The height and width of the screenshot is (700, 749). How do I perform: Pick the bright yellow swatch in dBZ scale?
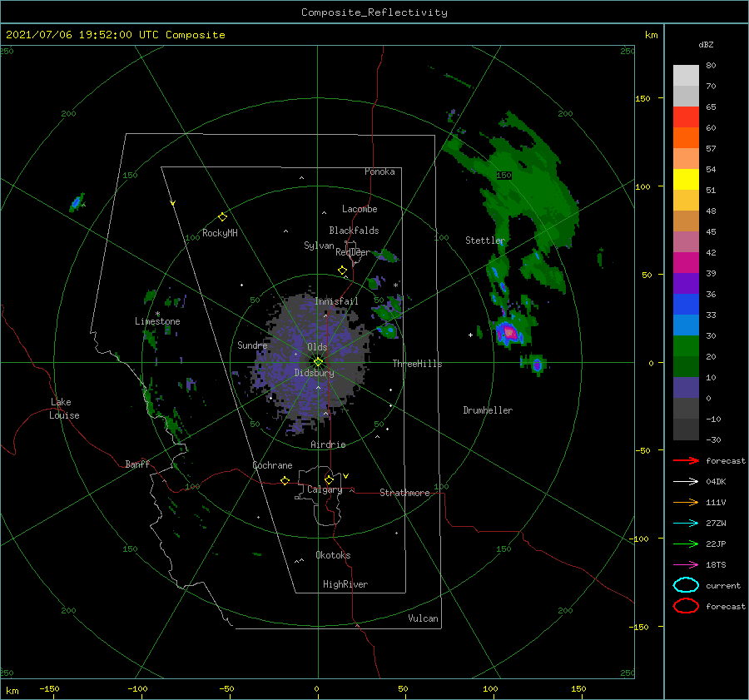(x=686, y=179)
